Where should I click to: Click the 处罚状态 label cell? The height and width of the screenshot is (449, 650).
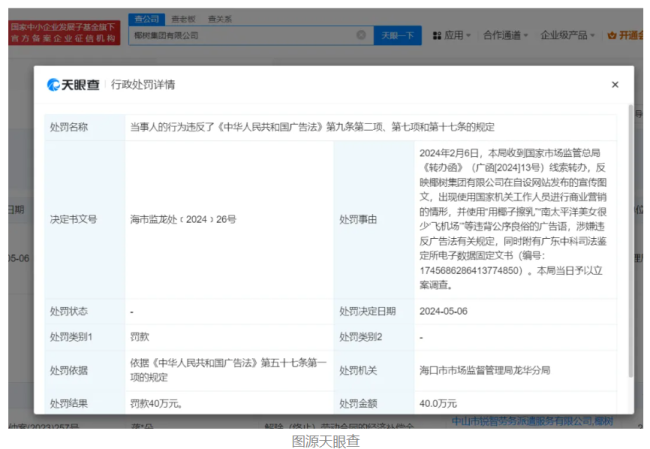[x=85, y=311]
